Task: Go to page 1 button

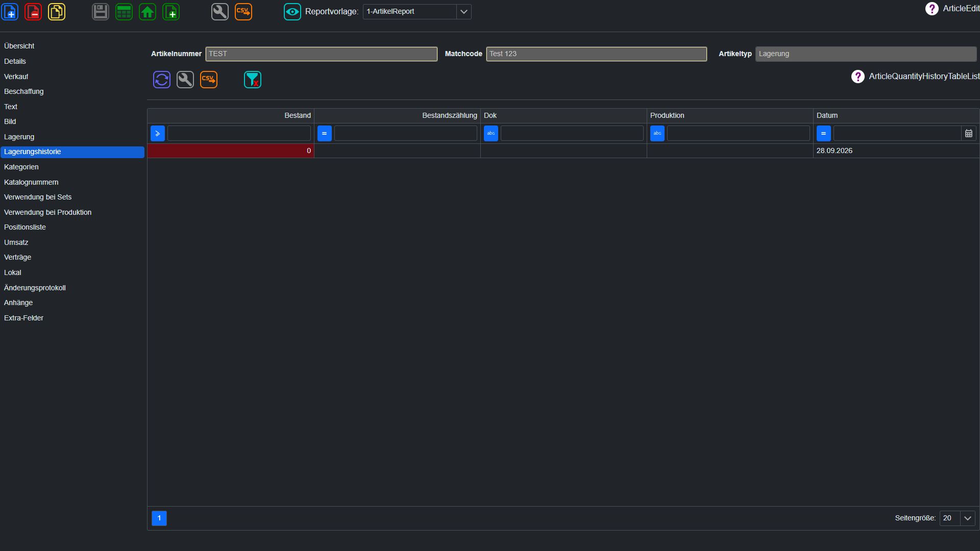Action: (159, 518)
